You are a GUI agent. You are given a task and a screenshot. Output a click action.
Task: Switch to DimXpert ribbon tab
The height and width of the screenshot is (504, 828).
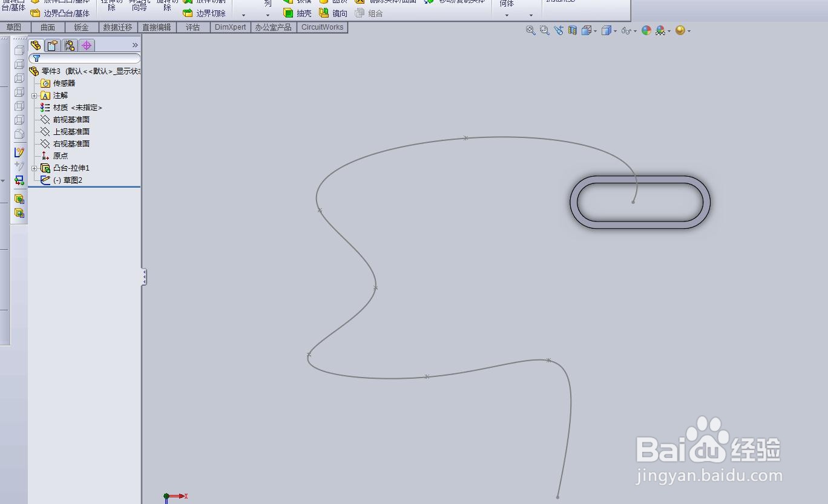click(231, 27)
